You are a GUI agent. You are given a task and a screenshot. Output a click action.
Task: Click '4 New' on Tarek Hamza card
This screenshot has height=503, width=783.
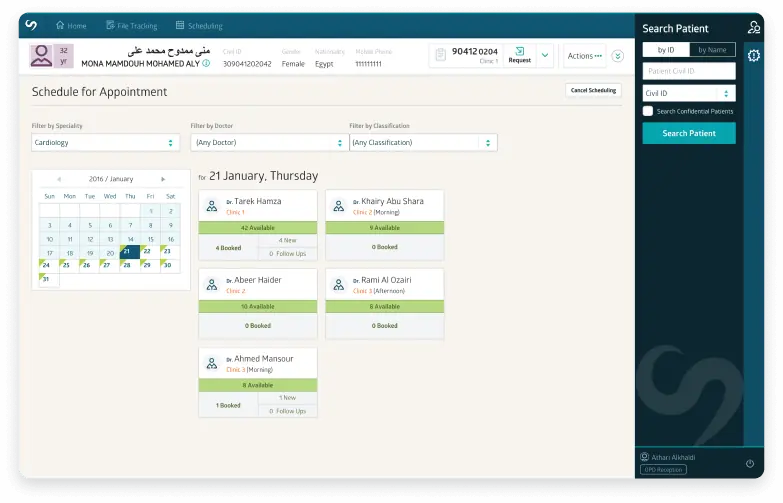(288, 240)
